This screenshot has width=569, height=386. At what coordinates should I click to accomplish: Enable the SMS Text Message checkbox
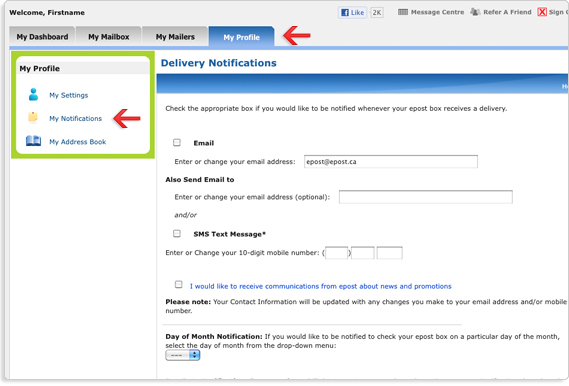click(x=177, y=233)
